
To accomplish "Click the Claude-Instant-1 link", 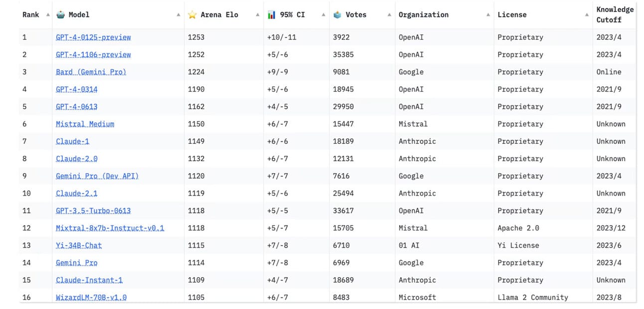I will tap(89, 280).
